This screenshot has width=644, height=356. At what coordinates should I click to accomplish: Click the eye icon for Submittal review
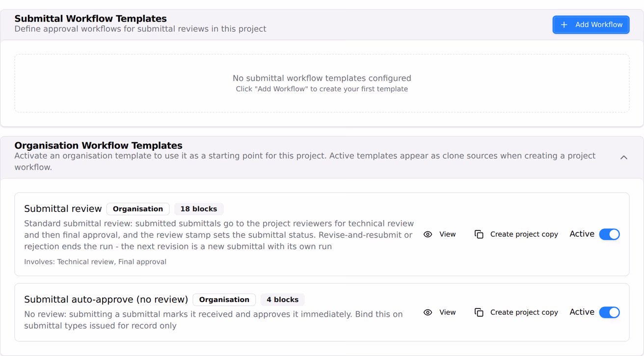coord(428,234)
